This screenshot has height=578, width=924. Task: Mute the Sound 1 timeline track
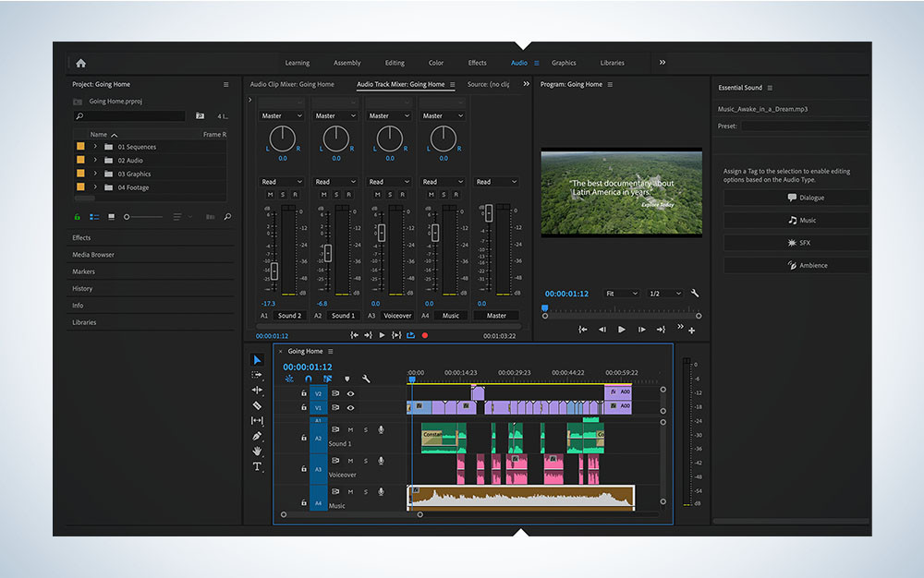[350, 429]
